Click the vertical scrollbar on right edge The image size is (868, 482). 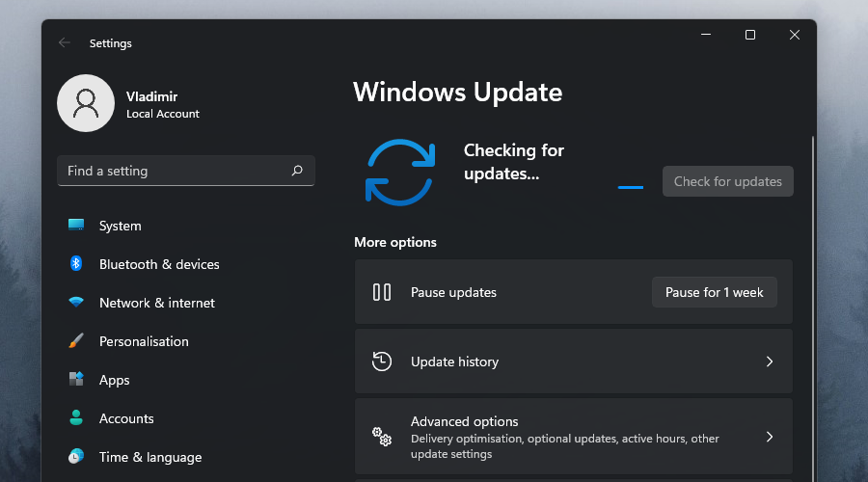click(x=812, y=289)
